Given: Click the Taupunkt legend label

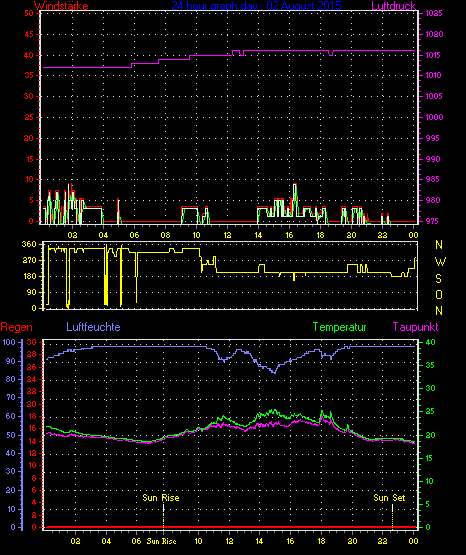Looking at the screenshot, I should point(415,327).
